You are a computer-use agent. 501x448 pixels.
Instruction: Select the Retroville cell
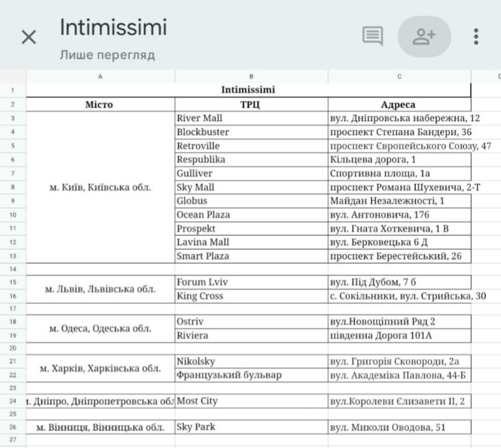251,145
